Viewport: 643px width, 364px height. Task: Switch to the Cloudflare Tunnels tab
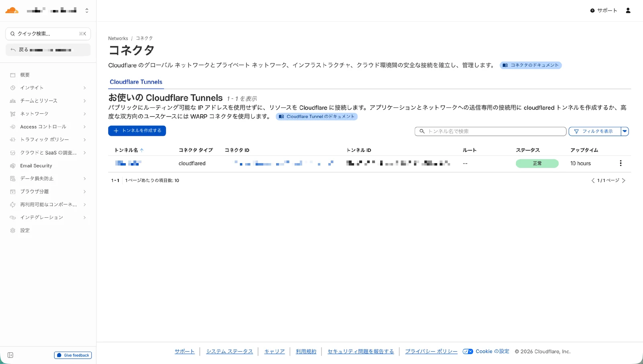point(136,82)
